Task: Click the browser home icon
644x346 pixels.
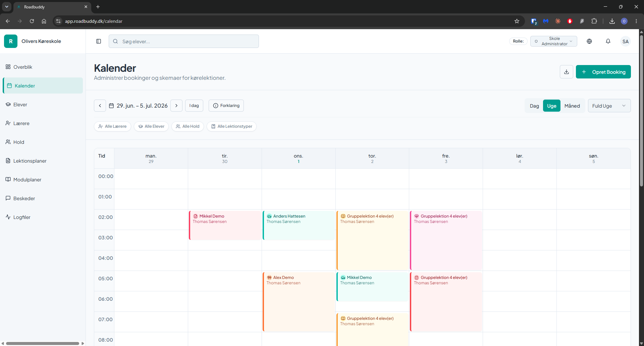Action: click(x=44, y=21)
